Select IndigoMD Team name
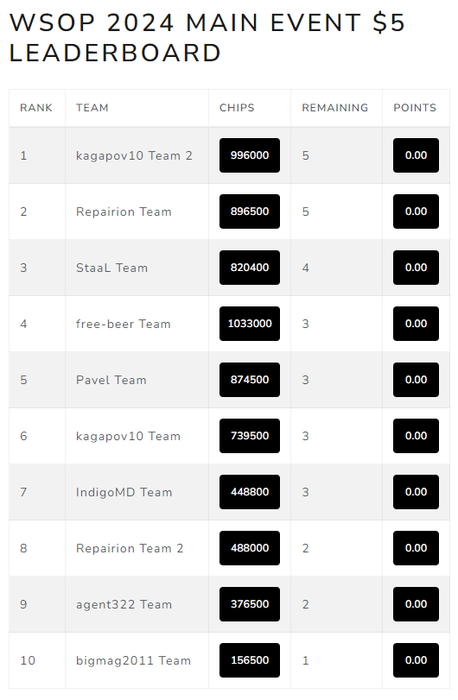 click(124, 492)
